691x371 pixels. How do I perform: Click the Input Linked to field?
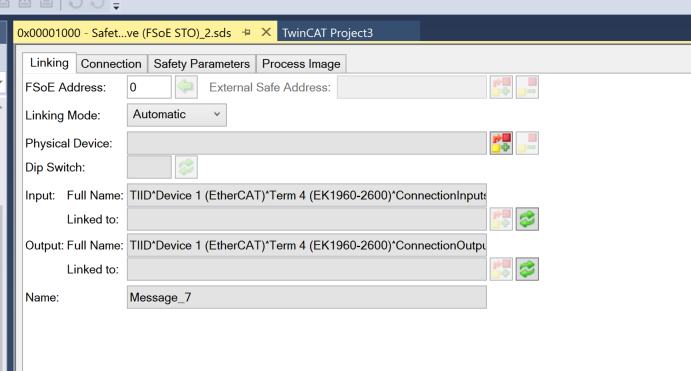click(x=307, y=219)
